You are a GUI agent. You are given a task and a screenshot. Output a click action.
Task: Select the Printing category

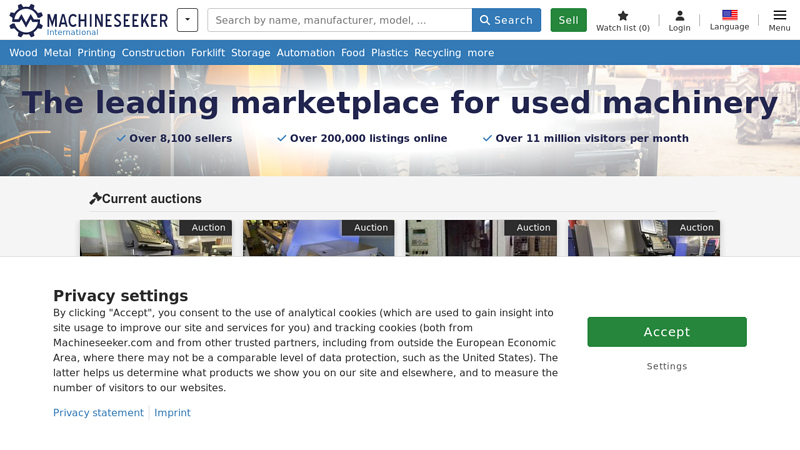coord(96,53)
